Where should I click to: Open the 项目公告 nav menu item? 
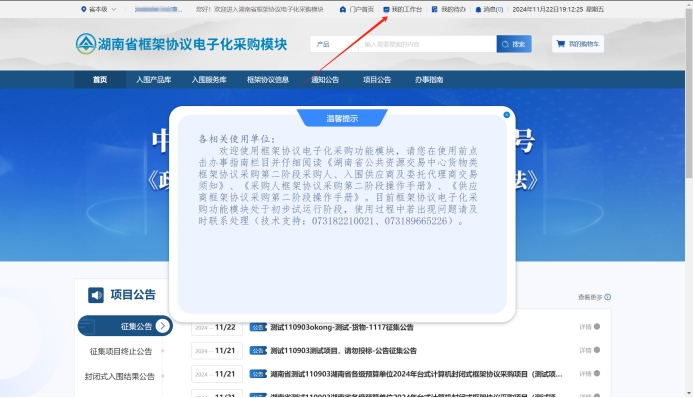(x=377, y=80)
